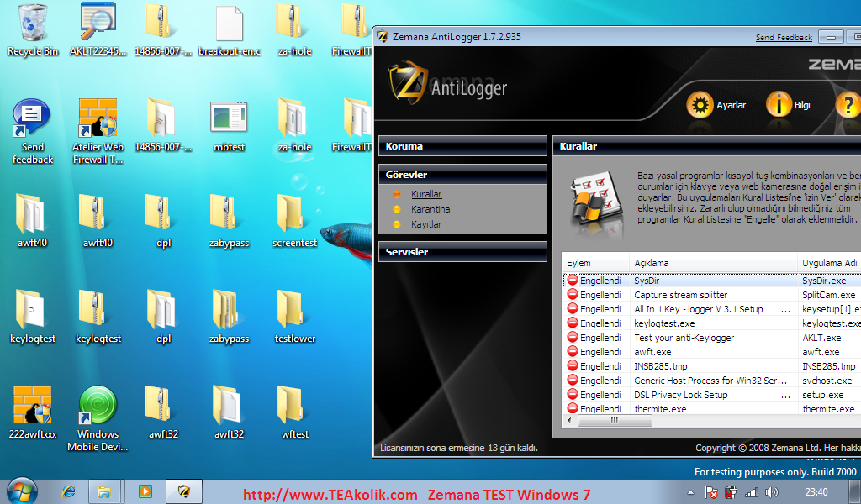Open Windows Explorer from the taskbar
The height and width of the screenshot is (504, 861).
(x=103, y=491)
